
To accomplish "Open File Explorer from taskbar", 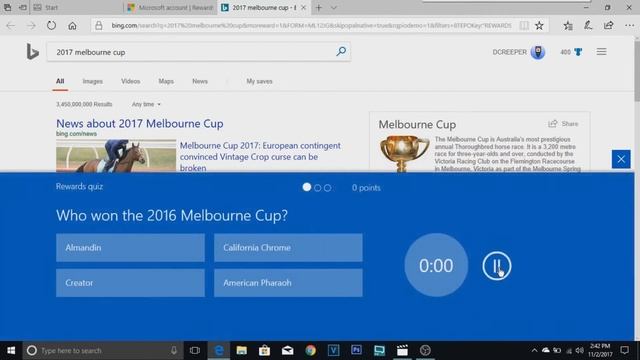I will click(x=242, y=350).
